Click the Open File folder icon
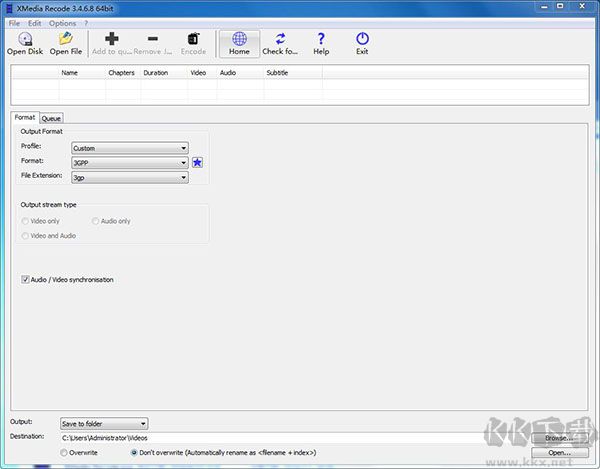 tap(66, 39)
